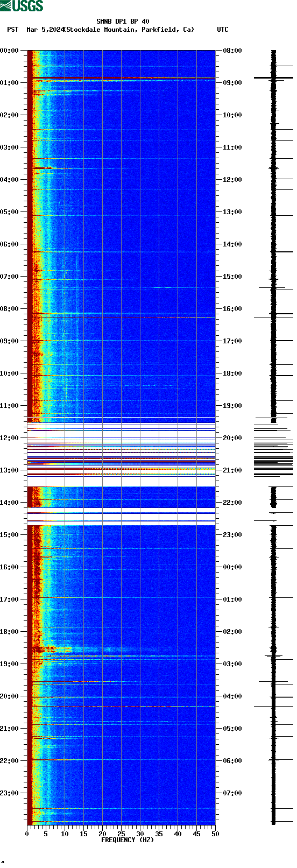Click '(Stockdale Mountain, Parkfield, Ca)' location text
This screenshot has width=297, height=868.
(x=129, y=30)
